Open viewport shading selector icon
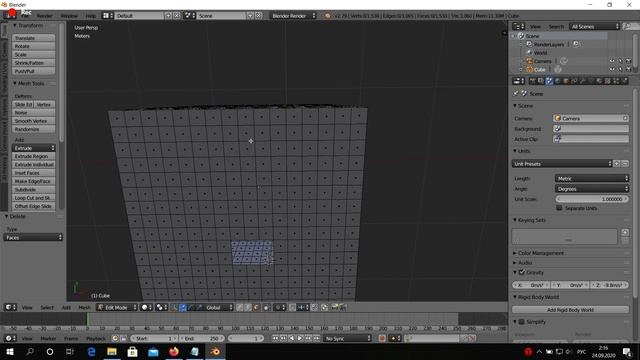Viewport: 640px width, 360px height. (x=146, y=307)
